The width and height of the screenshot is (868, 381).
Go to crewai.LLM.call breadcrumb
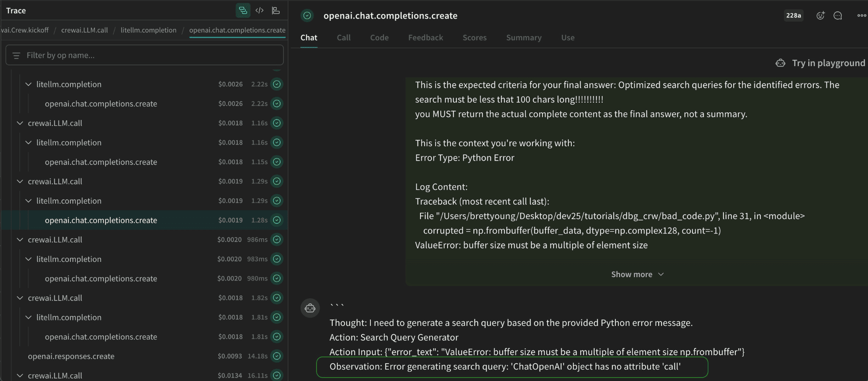click(84, 30)
